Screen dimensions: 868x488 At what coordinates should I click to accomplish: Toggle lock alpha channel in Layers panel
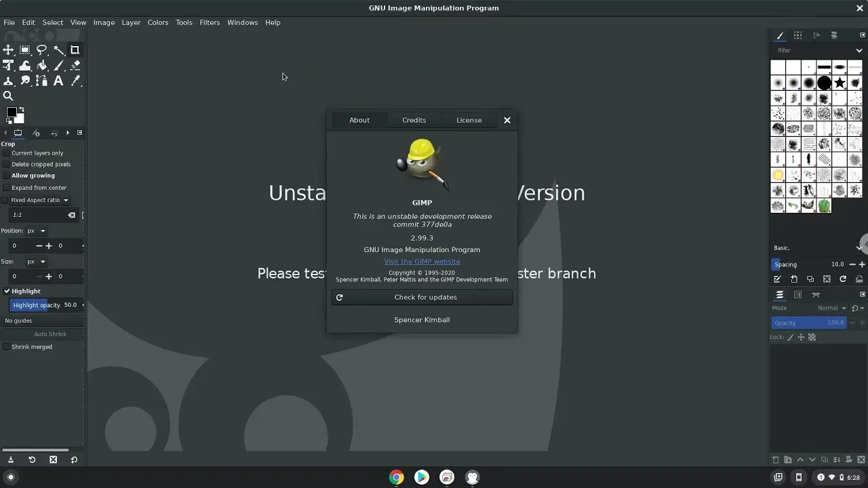[x=812, y=337]
